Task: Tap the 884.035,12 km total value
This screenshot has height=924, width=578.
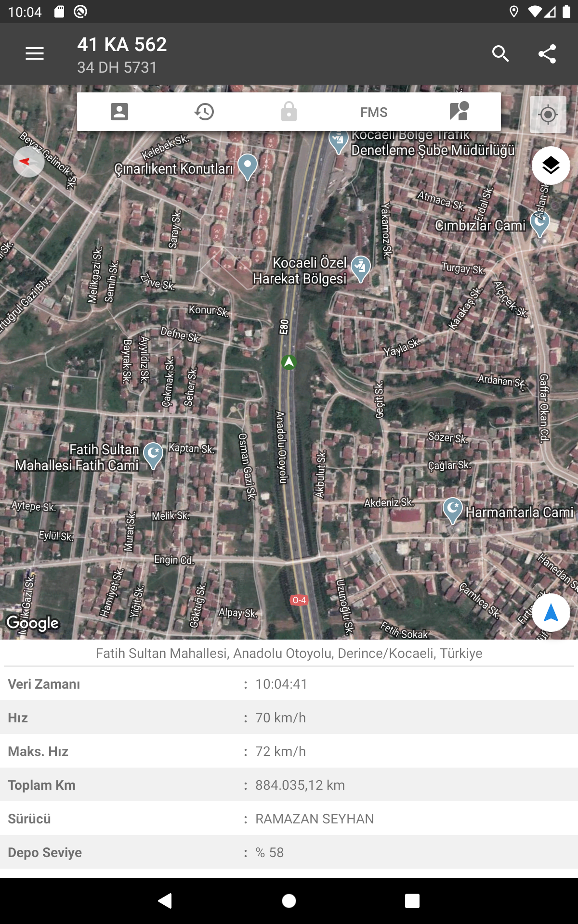Action: (x=300, y=785)
